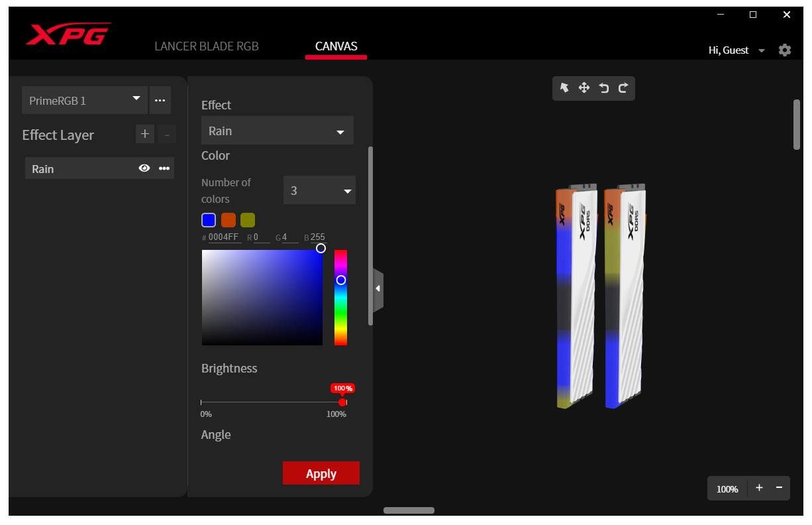The image size is (812, 525).
Task: Select the arrow pointer tool in canvas toolbar
Action: click(x=564, y=88)
